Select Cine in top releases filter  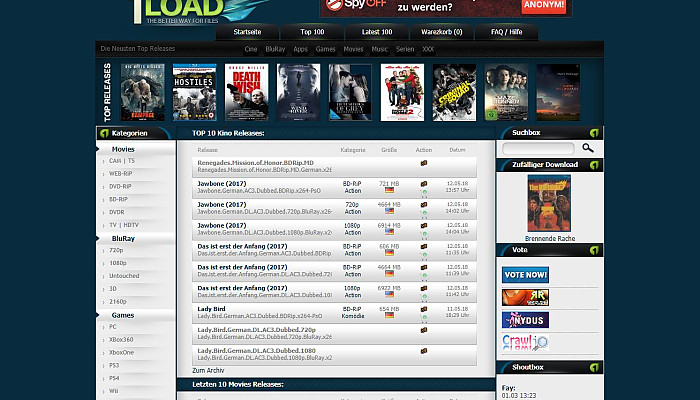[251, 49]
